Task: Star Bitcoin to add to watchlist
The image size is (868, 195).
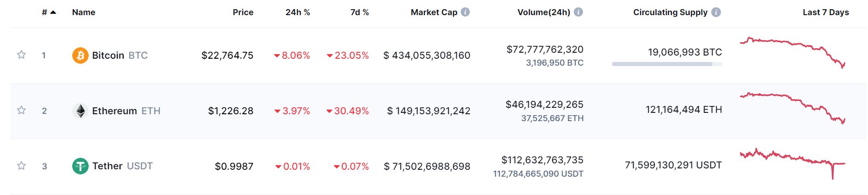Action: coord(21,55)
